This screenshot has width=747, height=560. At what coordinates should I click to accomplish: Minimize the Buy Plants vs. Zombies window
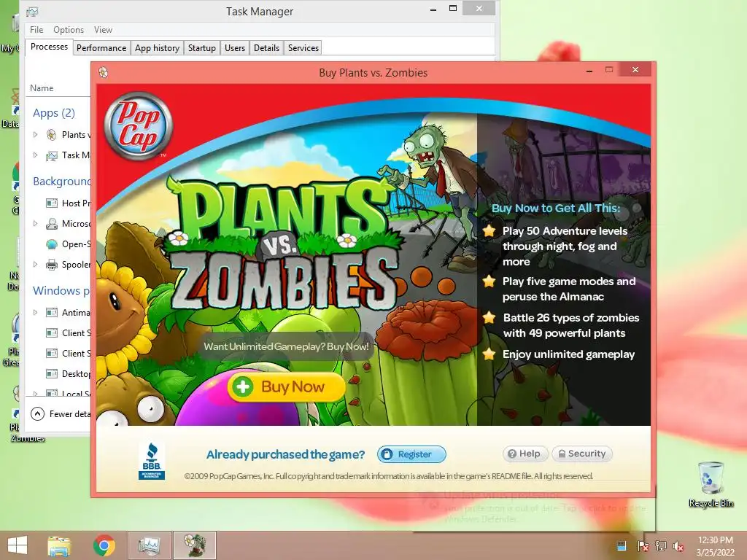point(589,70)
